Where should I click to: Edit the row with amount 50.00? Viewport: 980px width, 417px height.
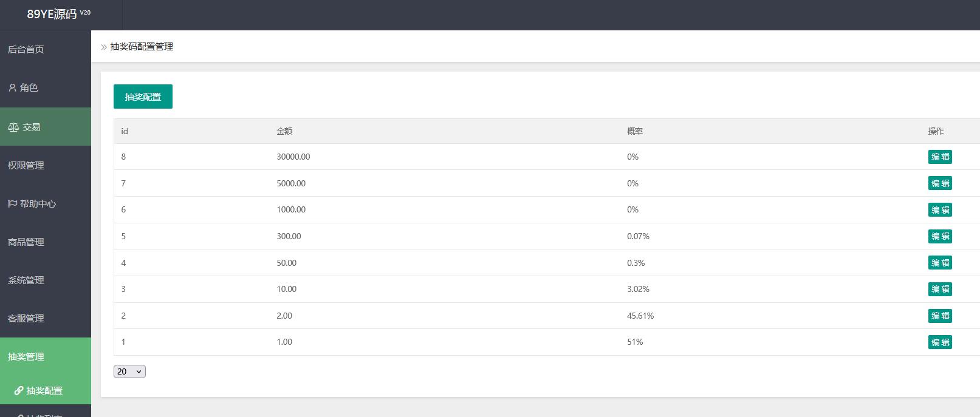pos(940,263)
